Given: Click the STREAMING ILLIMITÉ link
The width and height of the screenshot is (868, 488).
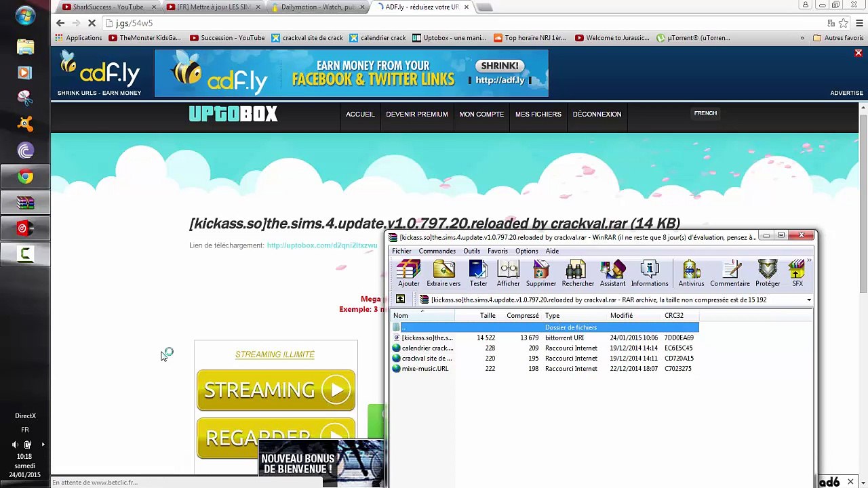Looking at the screenshot, I should (275, 354).
